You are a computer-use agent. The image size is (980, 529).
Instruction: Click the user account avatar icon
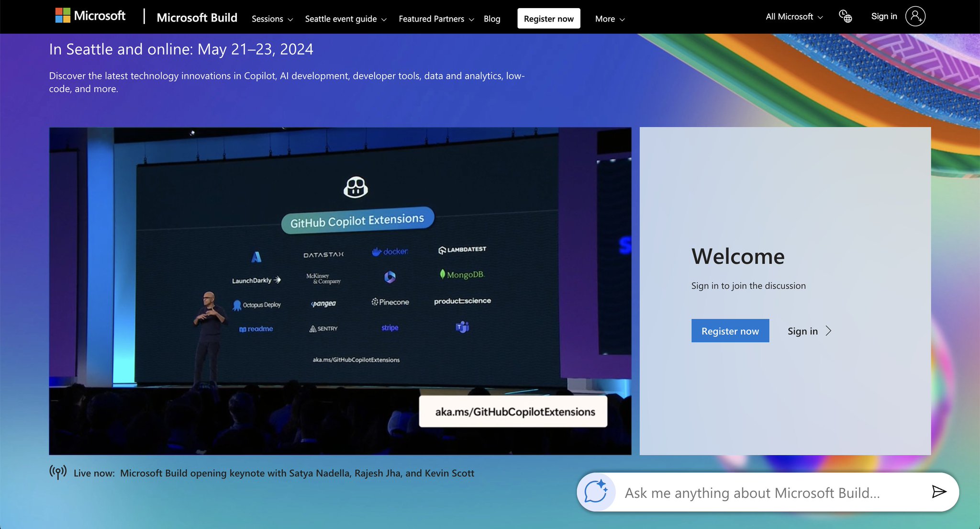[x=915, y=16]
